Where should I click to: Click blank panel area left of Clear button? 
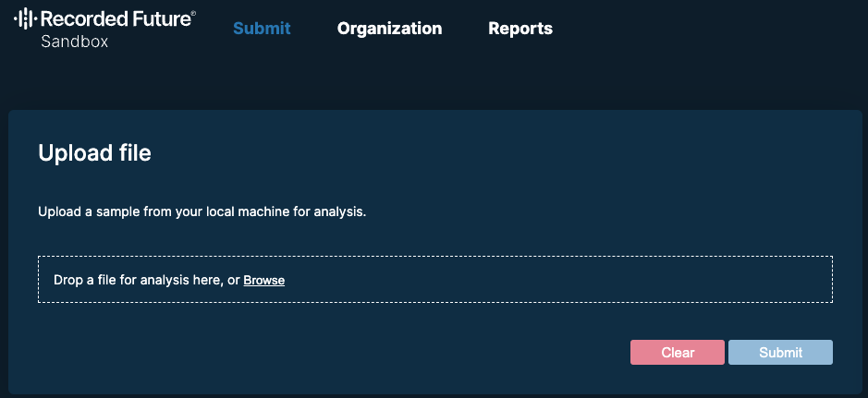coord(370,353)
